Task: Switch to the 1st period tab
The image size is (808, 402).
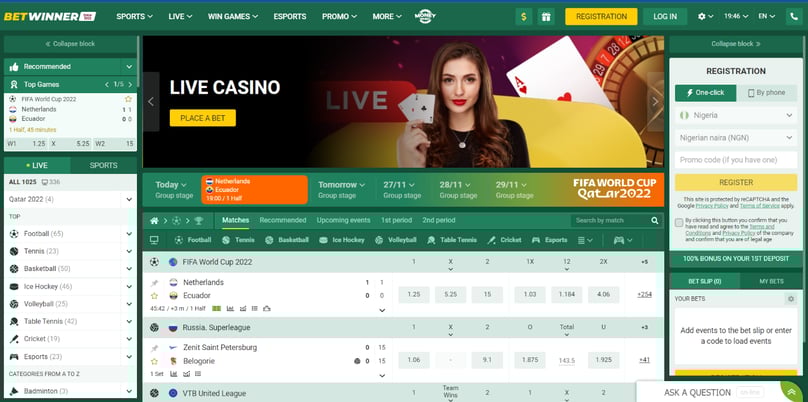Action: coord(396,221)
